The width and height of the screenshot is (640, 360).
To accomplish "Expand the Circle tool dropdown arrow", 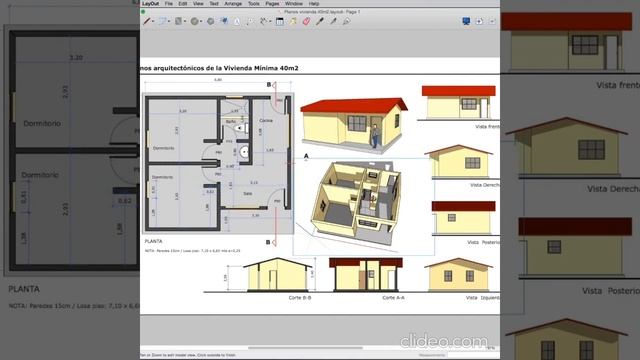I will (x=201, y=22).
